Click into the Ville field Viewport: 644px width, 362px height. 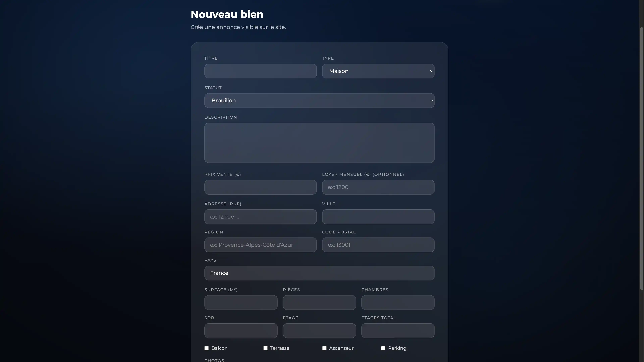click(x=378, y=217)
